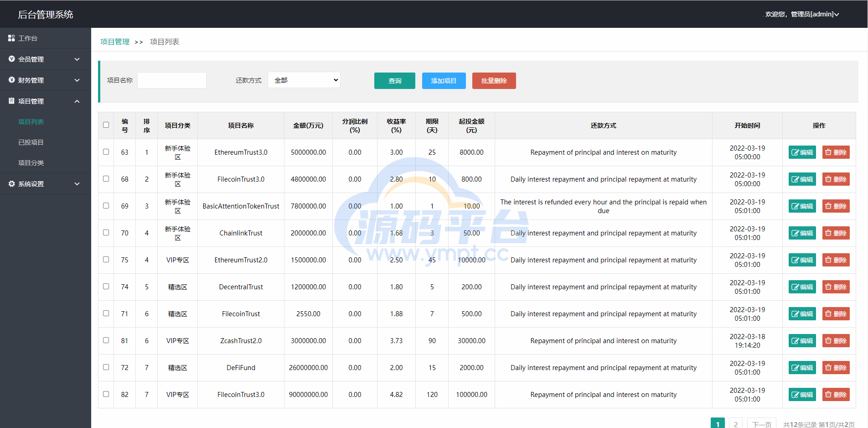Delete the ZcashTrust2.0 project row
868x428 pixels.
(836, 341)
